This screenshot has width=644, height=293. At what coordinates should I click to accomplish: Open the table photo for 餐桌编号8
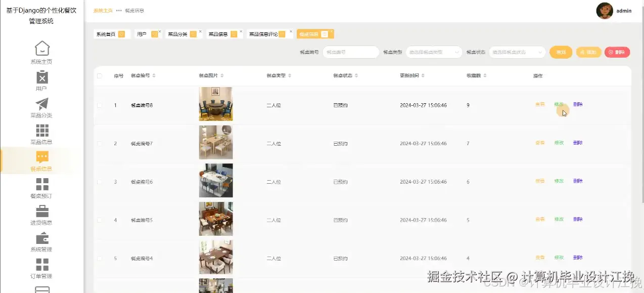click(x=216, y=104)
